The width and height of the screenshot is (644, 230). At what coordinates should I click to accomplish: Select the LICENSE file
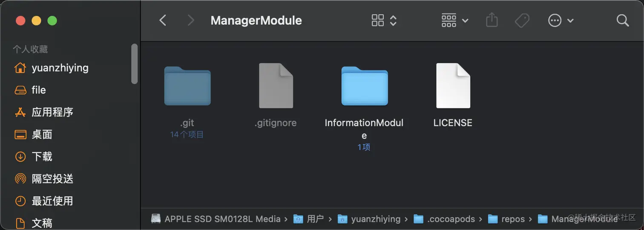click(x=453, y=86)
